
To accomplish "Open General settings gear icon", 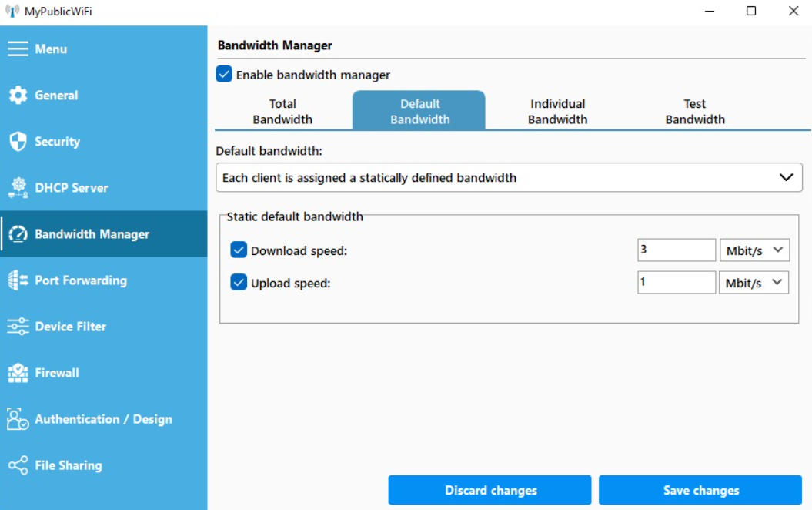I will pyautogui.click(x=18, y=96).
